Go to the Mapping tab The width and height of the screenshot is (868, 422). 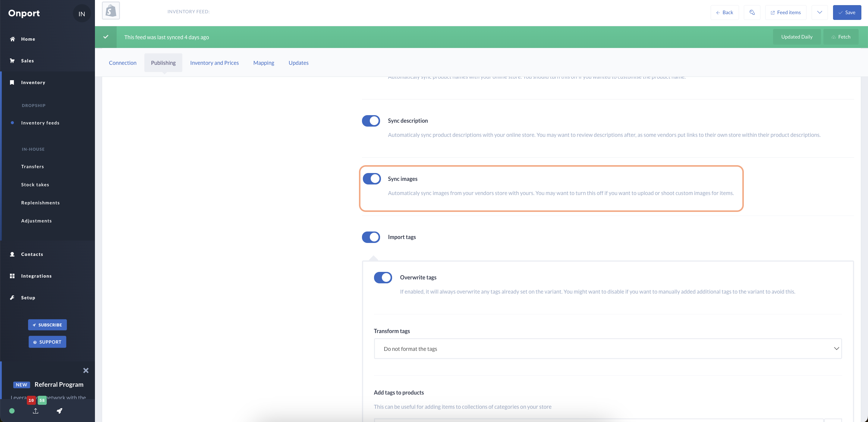click(263, 63)
